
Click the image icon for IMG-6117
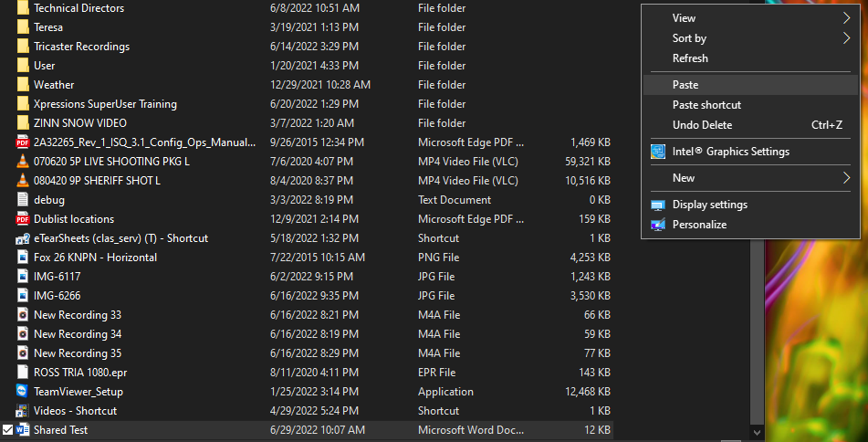tap(23, 277)
